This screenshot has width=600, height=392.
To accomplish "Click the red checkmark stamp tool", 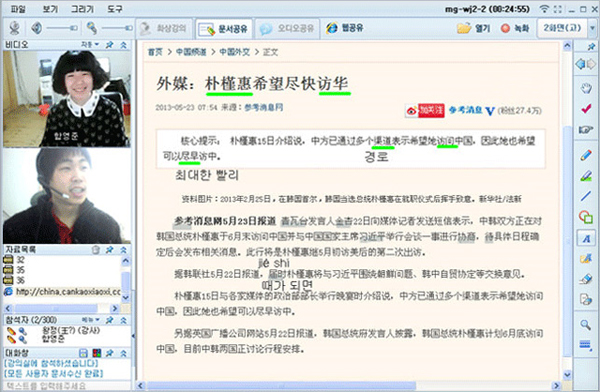I will tap(586, 109).
